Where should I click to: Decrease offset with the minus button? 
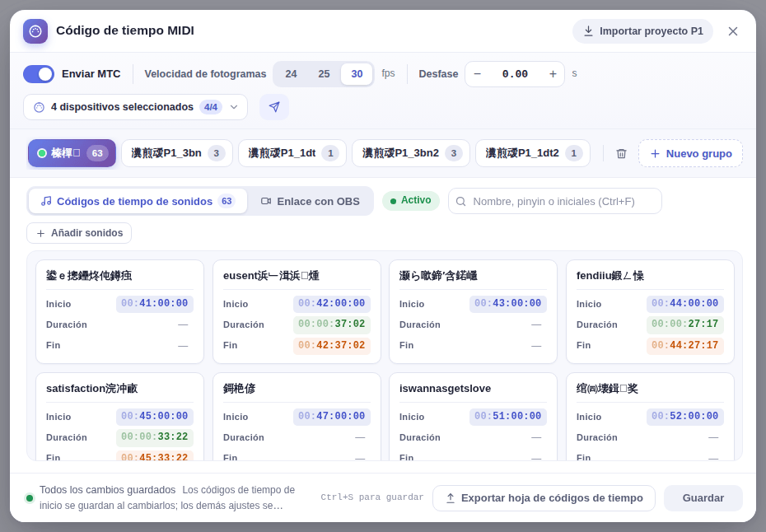pos(477,74)
